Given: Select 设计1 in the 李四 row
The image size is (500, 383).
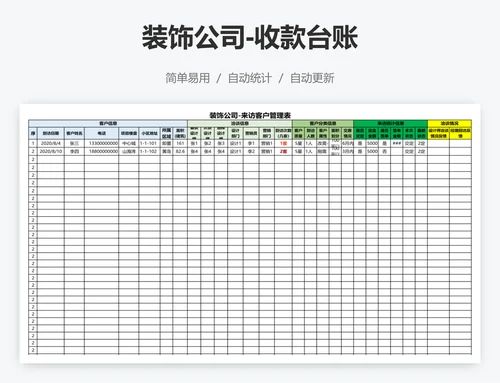Looking at the screenshot, I should click(x=235, y=151).
